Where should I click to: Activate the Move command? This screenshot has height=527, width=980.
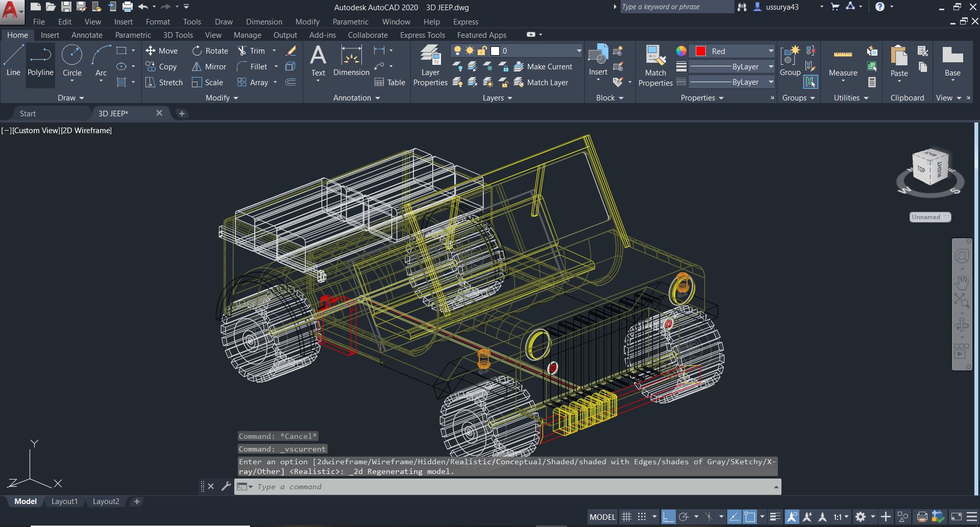coord(162,51)
